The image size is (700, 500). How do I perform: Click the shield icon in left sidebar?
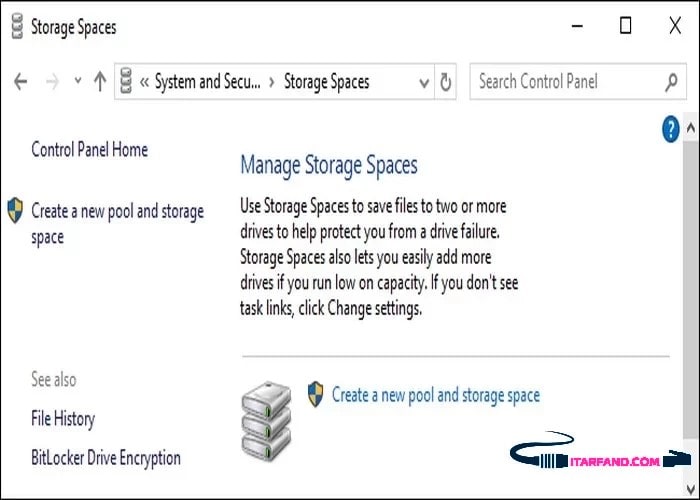14,210
